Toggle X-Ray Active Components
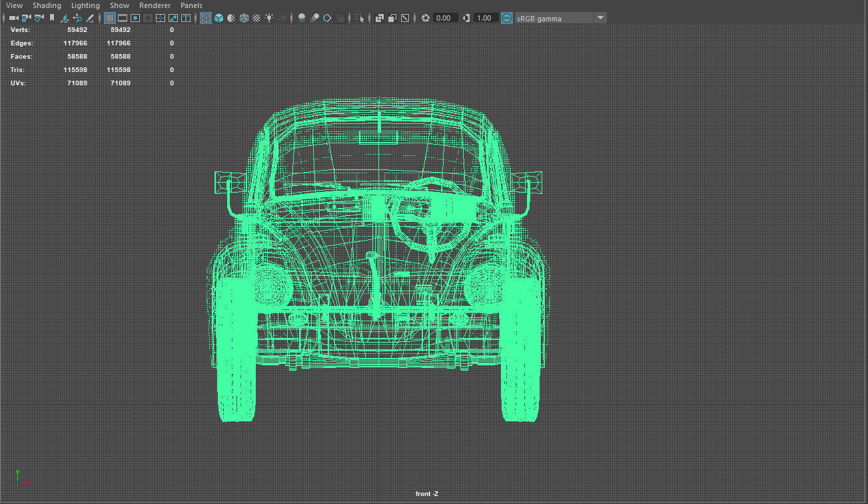 (392, 18)
